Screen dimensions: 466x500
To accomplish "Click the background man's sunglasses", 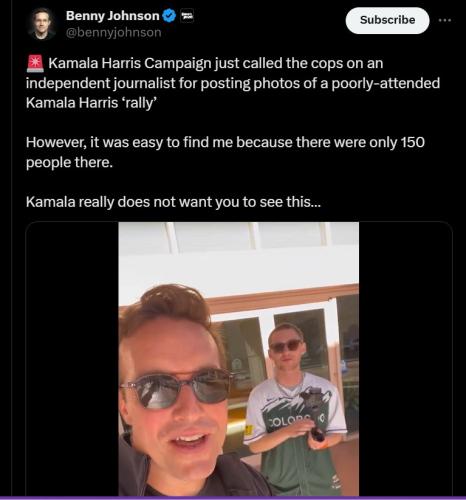I will pos(286,346).
